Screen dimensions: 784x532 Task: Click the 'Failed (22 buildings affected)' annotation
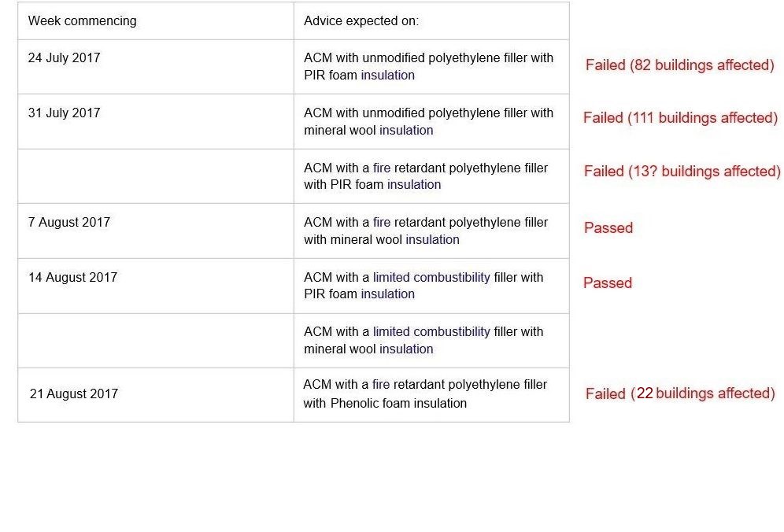[x=680, y=393]
